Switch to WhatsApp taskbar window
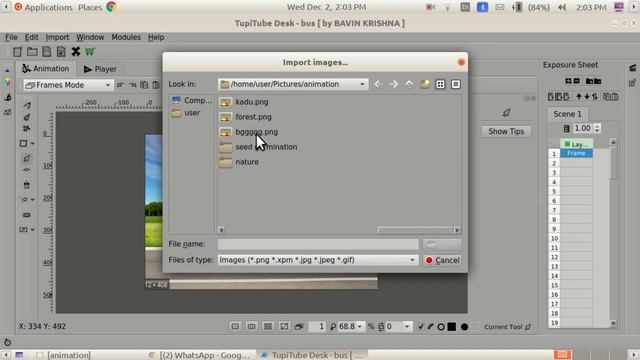 [199, 355]
